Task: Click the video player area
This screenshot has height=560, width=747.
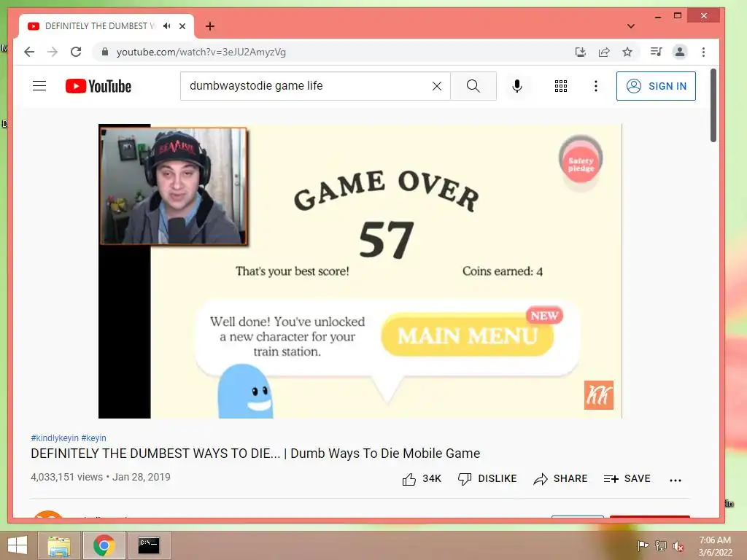Action: click(360, 271)
